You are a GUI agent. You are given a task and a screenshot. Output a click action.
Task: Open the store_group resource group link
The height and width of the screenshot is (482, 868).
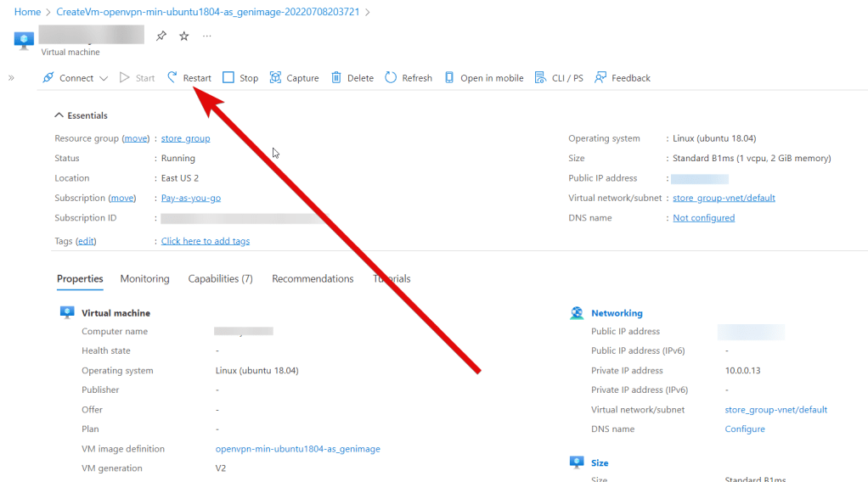[x=185, y=138]
